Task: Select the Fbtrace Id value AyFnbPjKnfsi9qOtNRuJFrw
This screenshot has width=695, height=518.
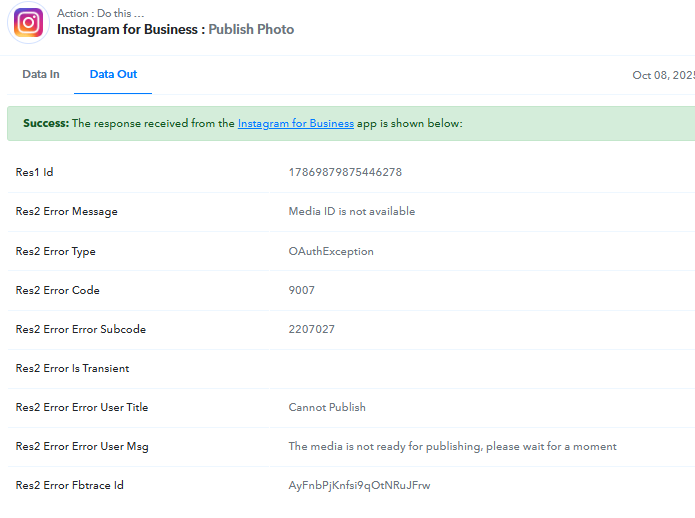Action: click(359, 485)
